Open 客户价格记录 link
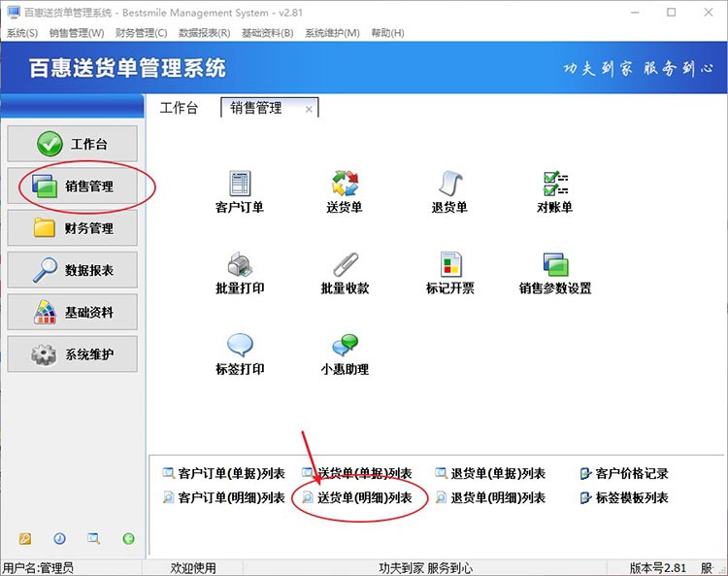Viewport: 728px width, 576px height. click(x=624, y=473)
